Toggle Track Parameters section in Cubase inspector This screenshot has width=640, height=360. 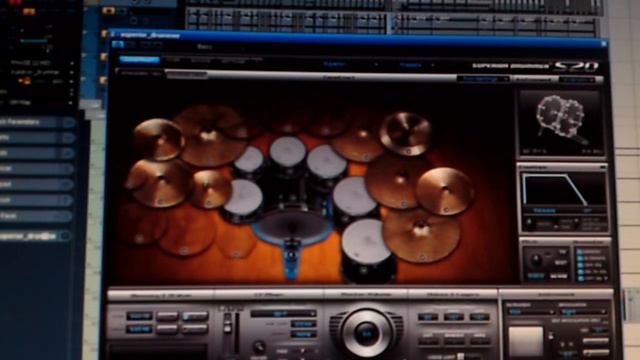click(x=37, y=122)
